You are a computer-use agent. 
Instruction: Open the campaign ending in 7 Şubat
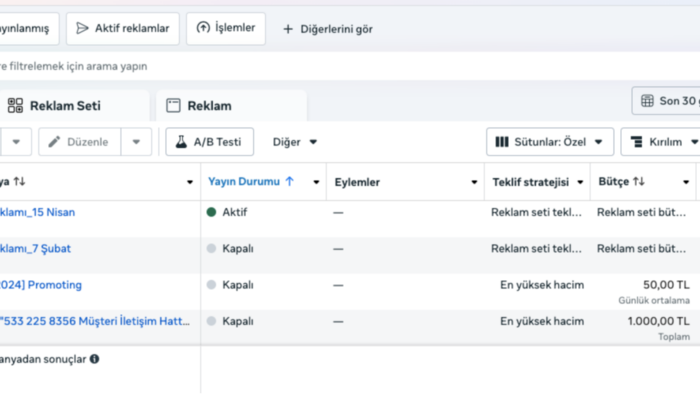[35, 249]
